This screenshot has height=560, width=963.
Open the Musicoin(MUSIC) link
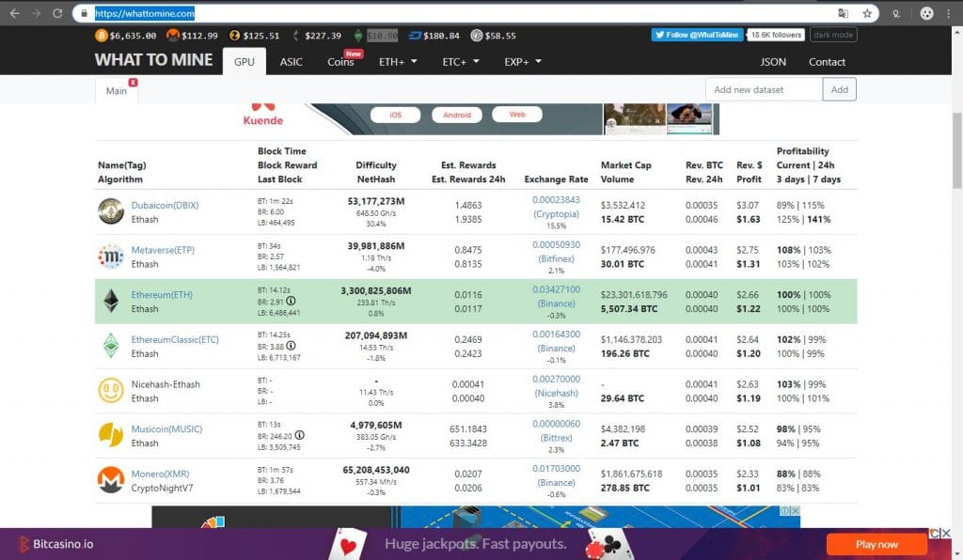click(x=166, y=428)
